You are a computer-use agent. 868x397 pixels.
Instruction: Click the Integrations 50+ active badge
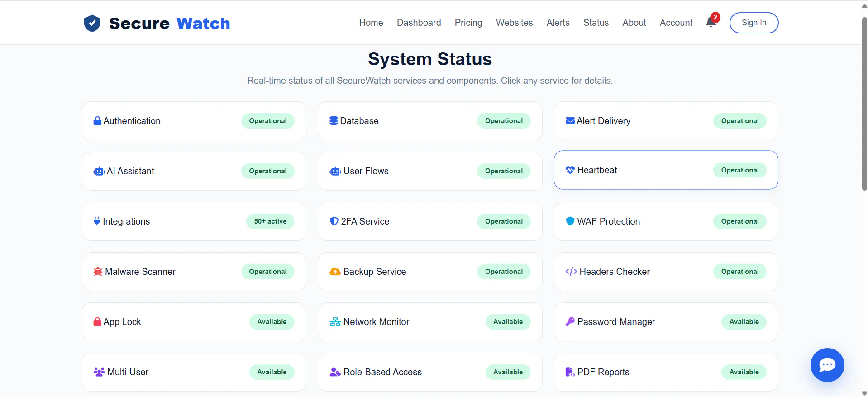270,221
